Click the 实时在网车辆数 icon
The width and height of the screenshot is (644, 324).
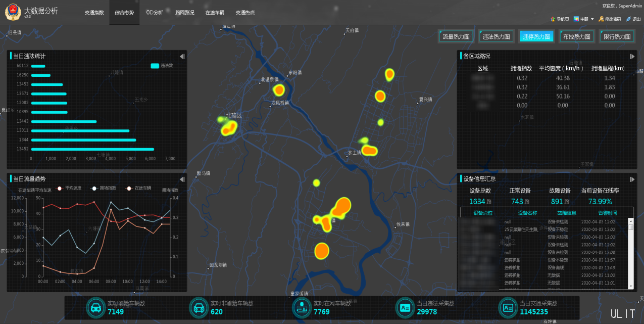click(302, 307)
